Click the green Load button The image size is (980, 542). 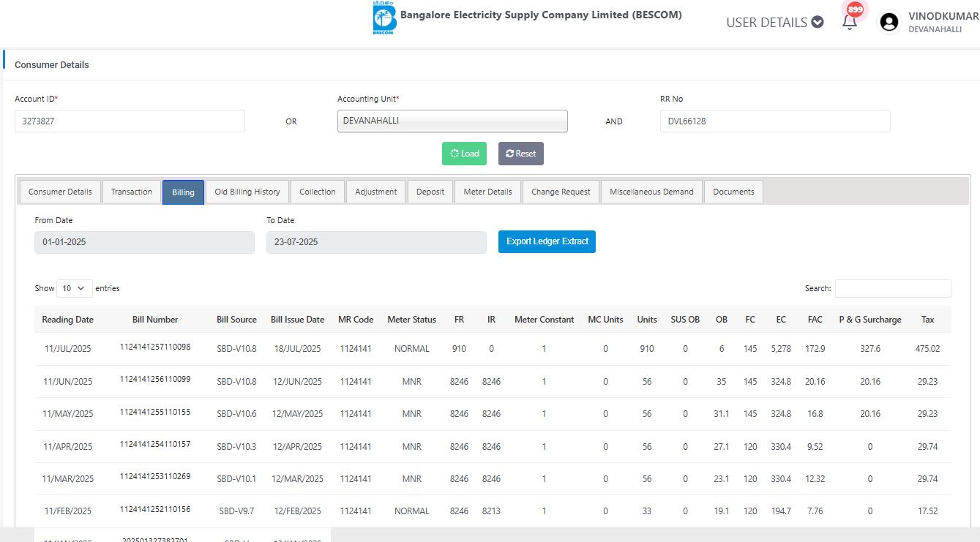464,154
